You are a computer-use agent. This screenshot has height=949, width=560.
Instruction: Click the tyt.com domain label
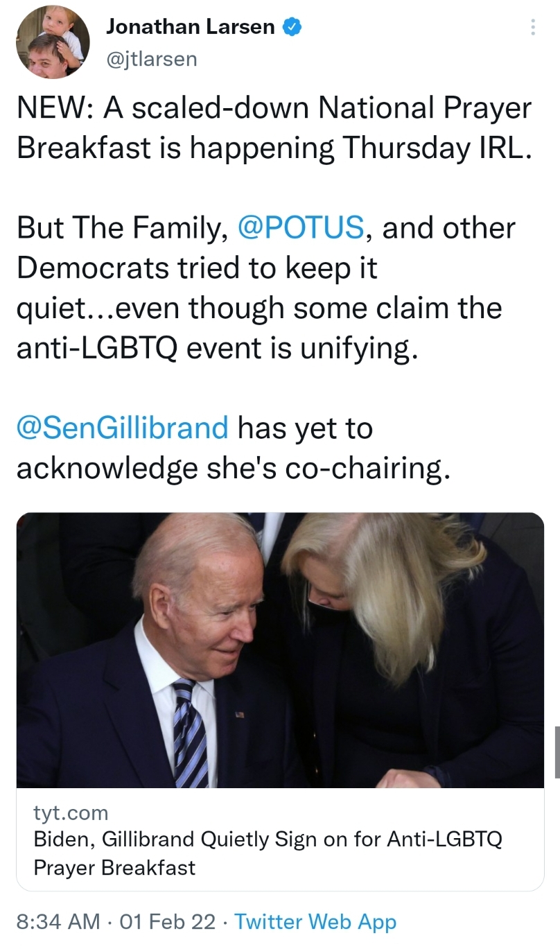coord(71,812)
